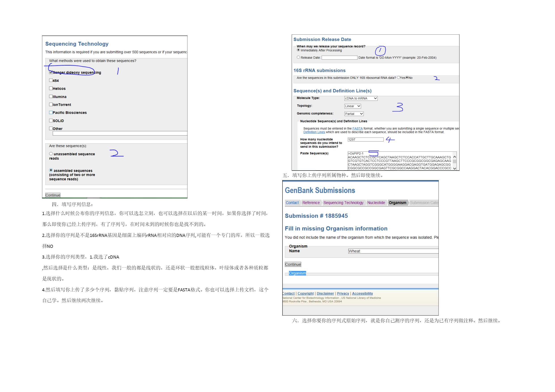Open the Disclaimer footer link
This screenshot has width=555, height=392.
tap(325, 293)
